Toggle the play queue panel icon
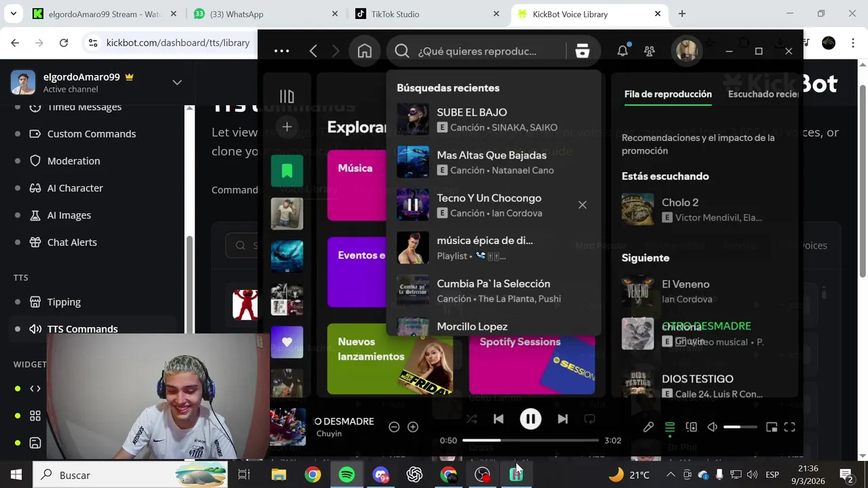Viewport: 868px width, 488px height. coord(669,427)
